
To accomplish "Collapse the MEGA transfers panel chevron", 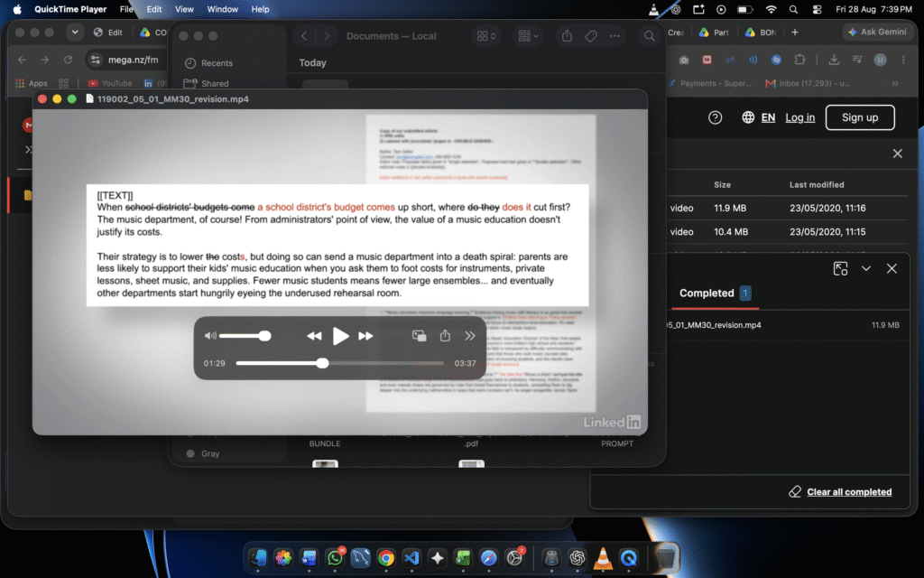I will [x=865, y=268].
